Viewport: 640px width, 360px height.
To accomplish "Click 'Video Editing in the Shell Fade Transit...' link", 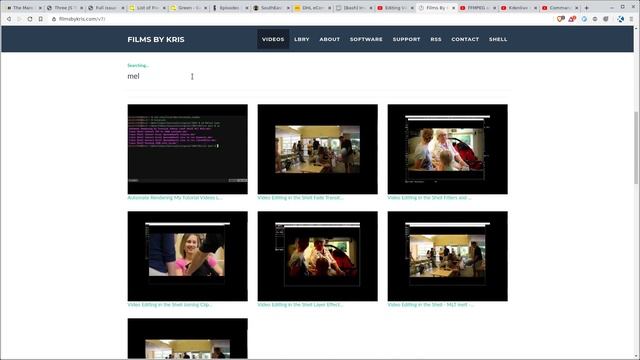I will [300, 198].
